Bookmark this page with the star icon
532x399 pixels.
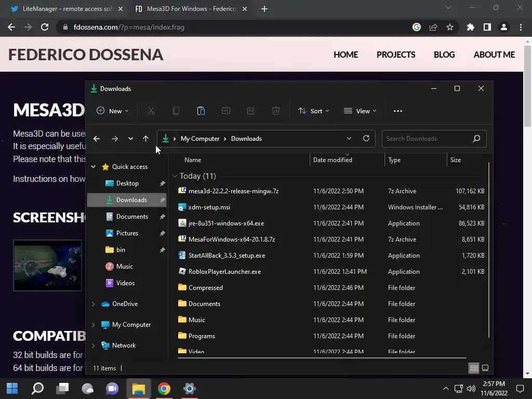[449, 27]
